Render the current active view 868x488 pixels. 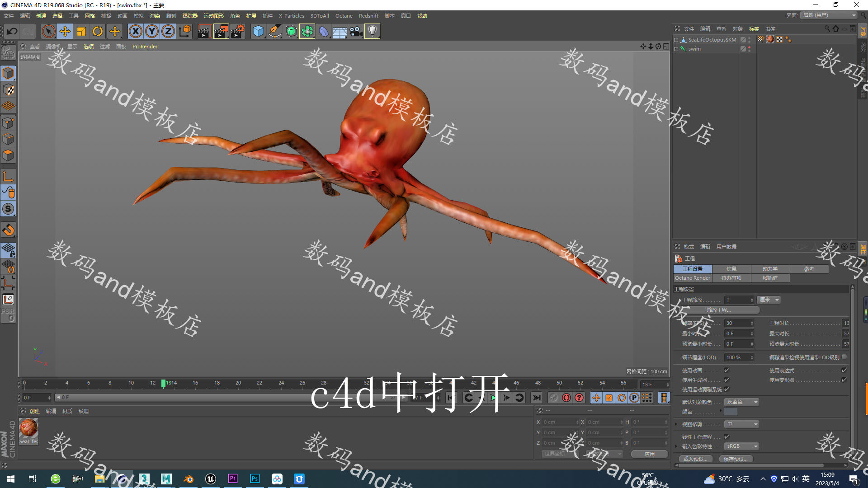pyautogui.click(x=204, y=31)
